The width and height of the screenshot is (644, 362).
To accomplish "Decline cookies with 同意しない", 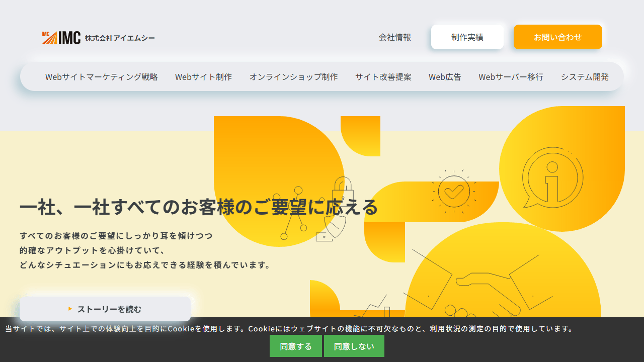I will (x=354, y=346).
